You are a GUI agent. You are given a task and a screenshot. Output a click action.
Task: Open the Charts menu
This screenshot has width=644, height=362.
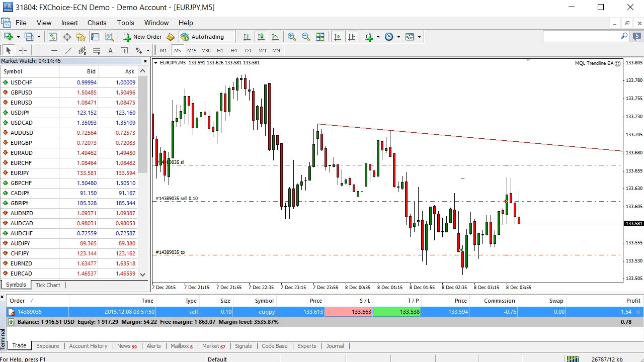(x=97, y=23)
